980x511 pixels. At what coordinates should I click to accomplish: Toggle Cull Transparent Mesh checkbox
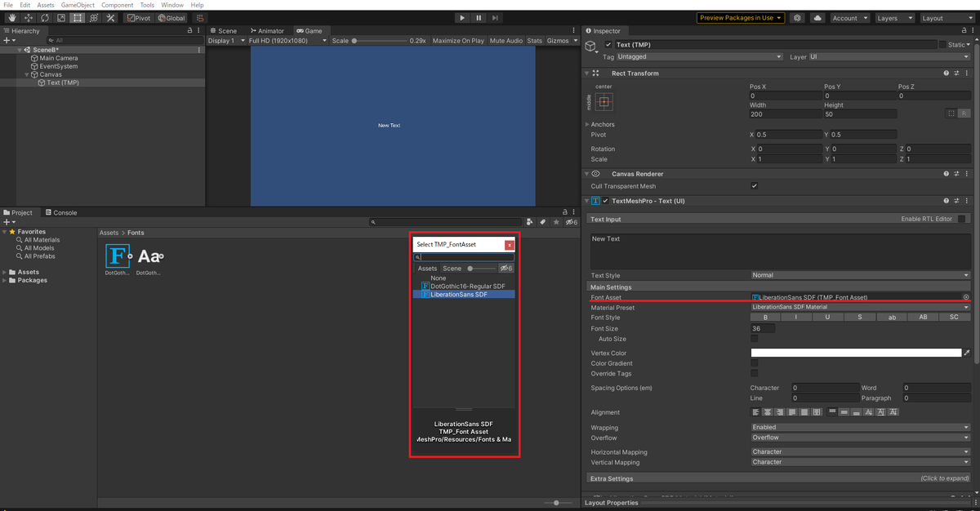(x=754, y=186)
